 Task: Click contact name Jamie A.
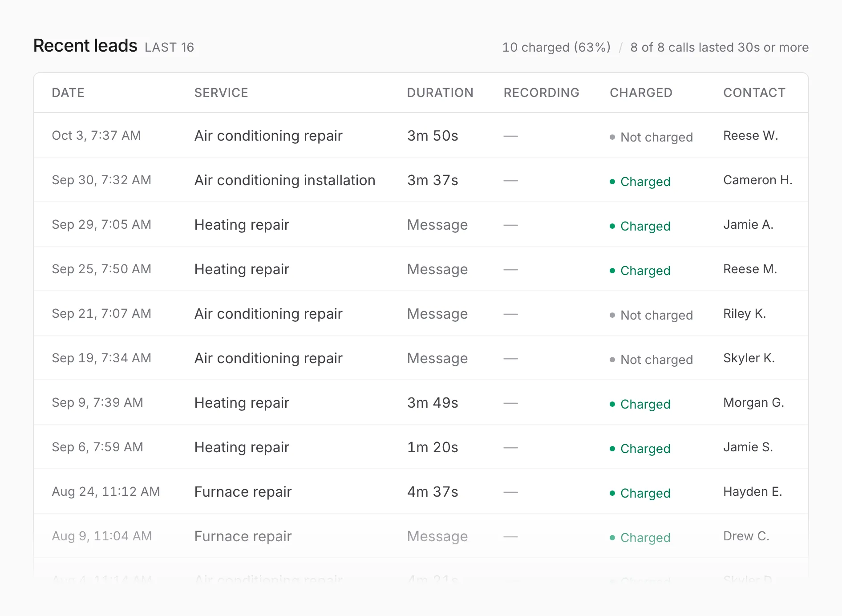click(x=748, y=224)
